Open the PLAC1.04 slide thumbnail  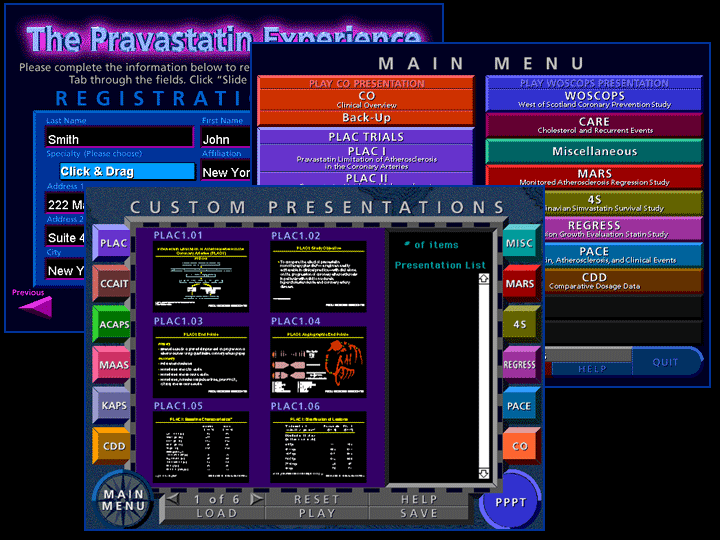point(318,362)
